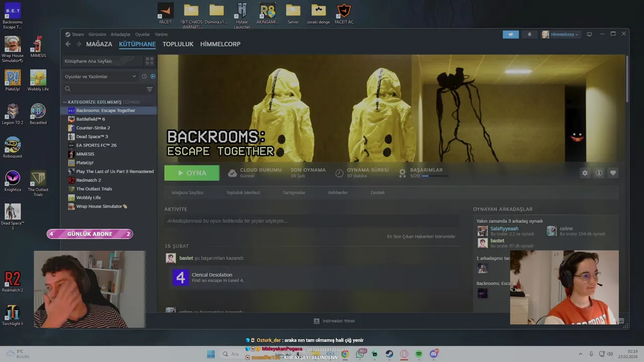Screen dimensions: 644x362
Task: Click the library search magnifier icon
Action: [x=68, y=89]
